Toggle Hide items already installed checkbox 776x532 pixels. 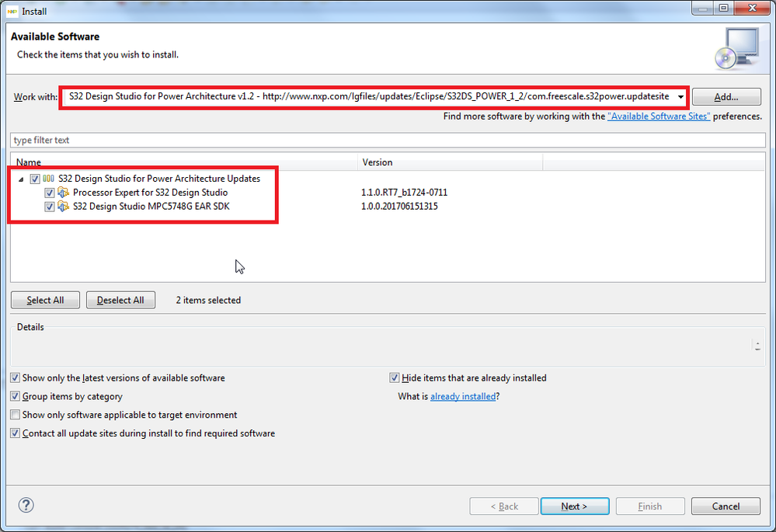395,378
